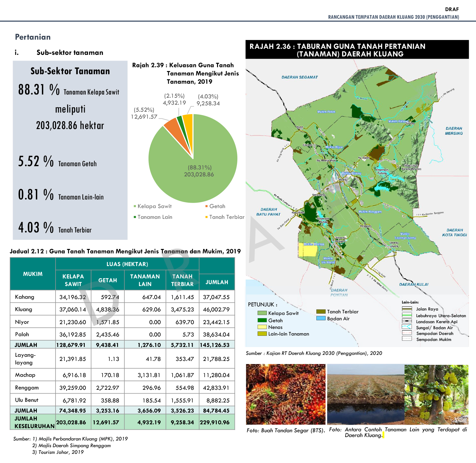Click the Lebuhraya Utara-Selatan legend symbol
The height and width of the screenshot is (463, 476).
407,315
